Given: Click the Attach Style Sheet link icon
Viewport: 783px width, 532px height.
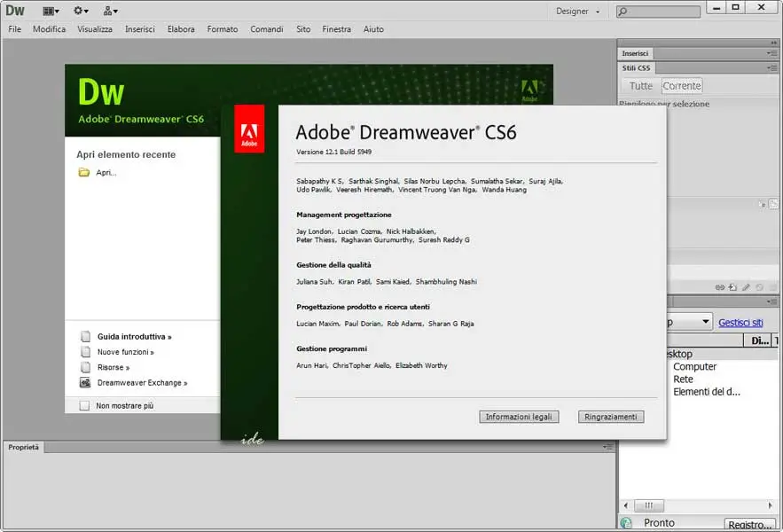Looking at the screenshot, I should point(719,287).
